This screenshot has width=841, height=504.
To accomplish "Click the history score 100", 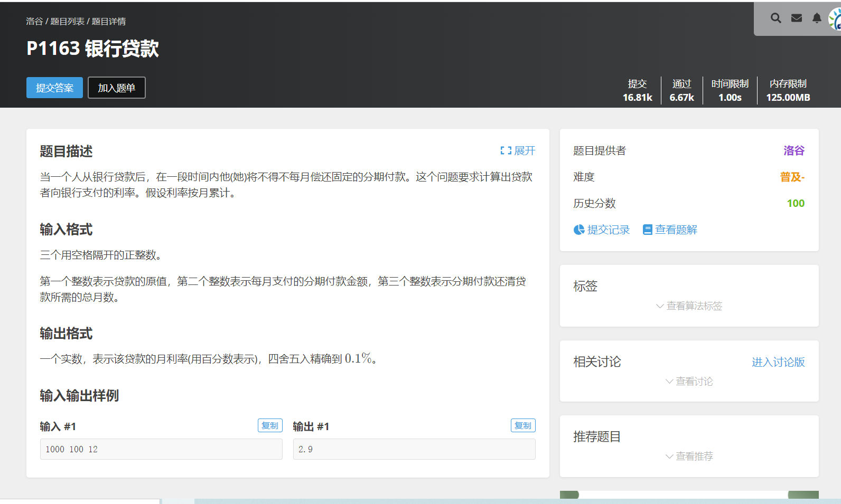I will click(796, 203).
